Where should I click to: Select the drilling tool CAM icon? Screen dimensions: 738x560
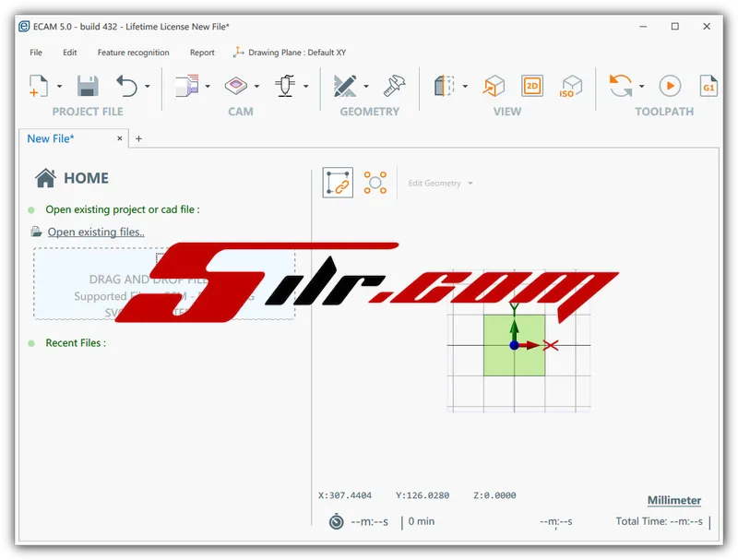tap(285, 86)
